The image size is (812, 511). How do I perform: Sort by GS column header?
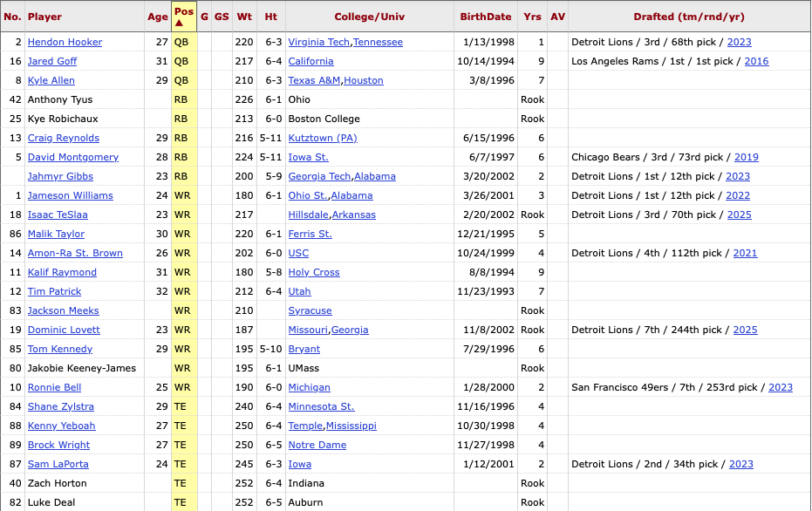click(222, 17)
